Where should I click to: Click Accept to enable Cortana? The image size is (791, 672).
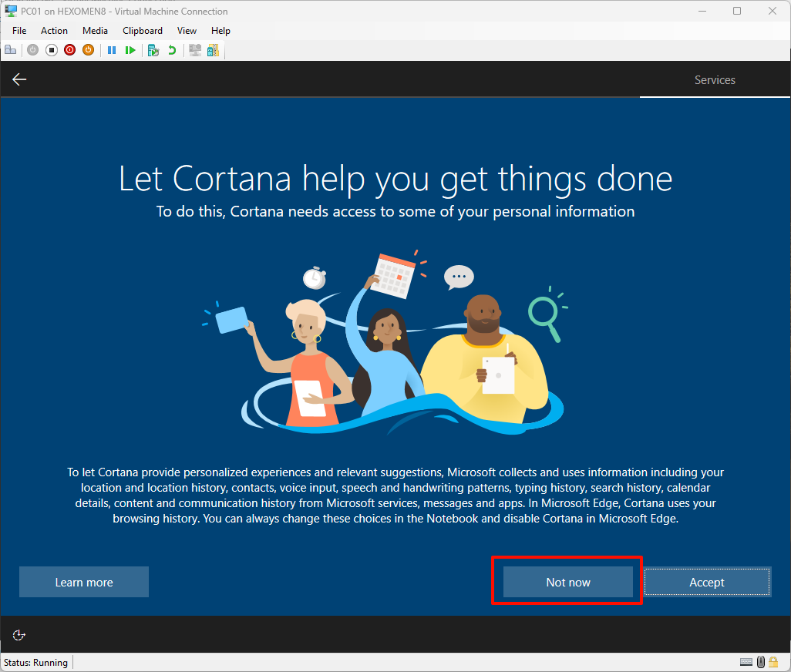(707, 582)
